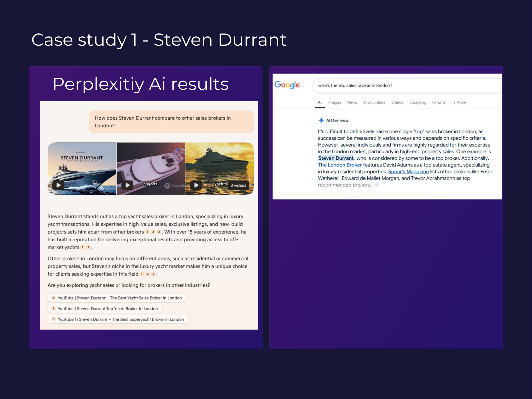
Task: Click citation 2 after 'market yachts'
Action: tap(89, 247)
